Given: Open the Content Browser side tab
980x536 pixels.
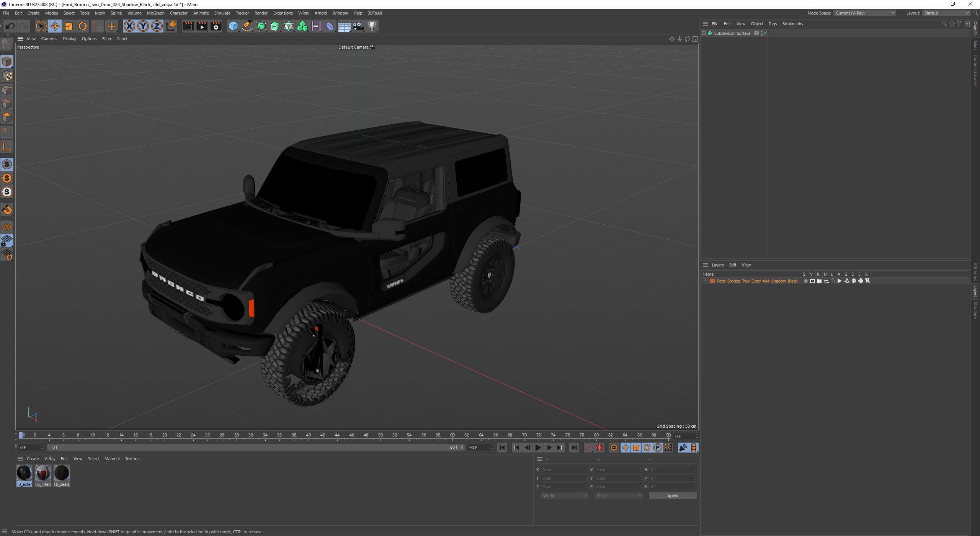Looking at the screenshot, I should click(975, 70).
